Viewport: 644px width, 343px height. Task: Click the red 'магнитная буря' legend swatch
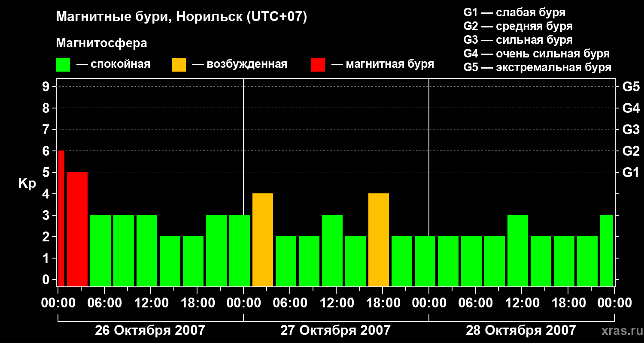pos(318,65)
